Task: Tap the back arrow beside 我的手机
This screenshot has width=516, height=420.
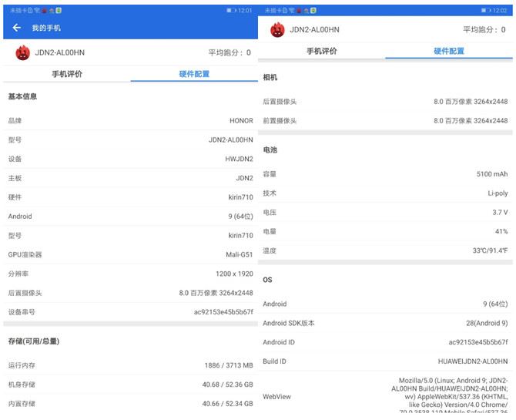Action: (17, 28)
